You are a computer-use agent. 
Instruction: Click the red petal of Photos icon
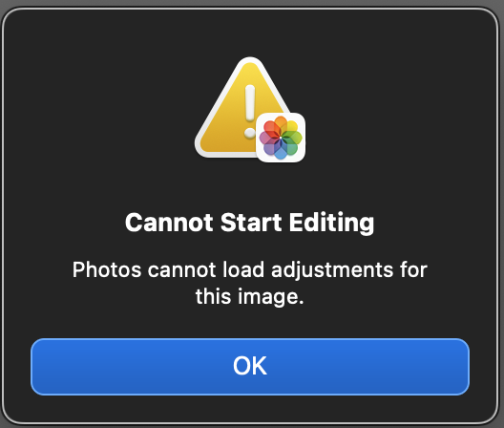pos(271,128)
